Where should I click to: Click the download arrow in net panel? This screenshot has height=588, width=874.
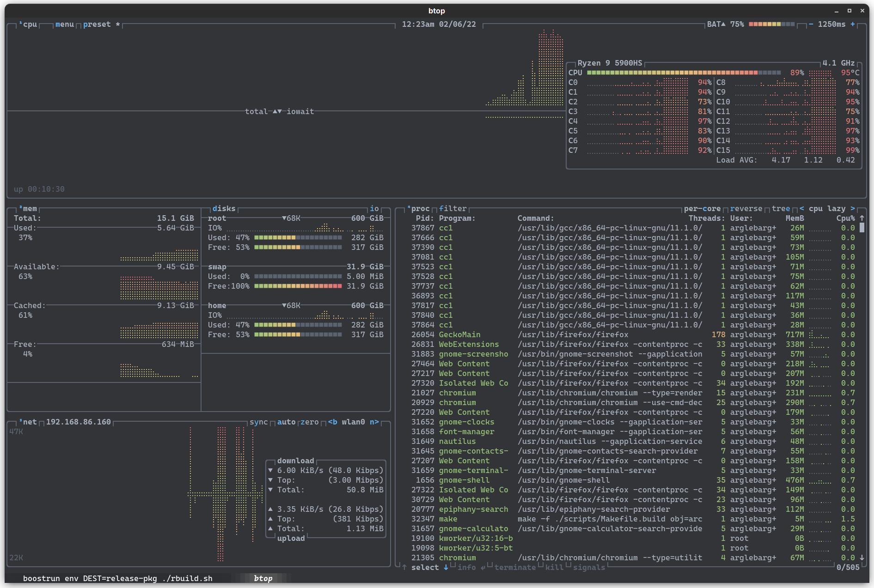271,470
